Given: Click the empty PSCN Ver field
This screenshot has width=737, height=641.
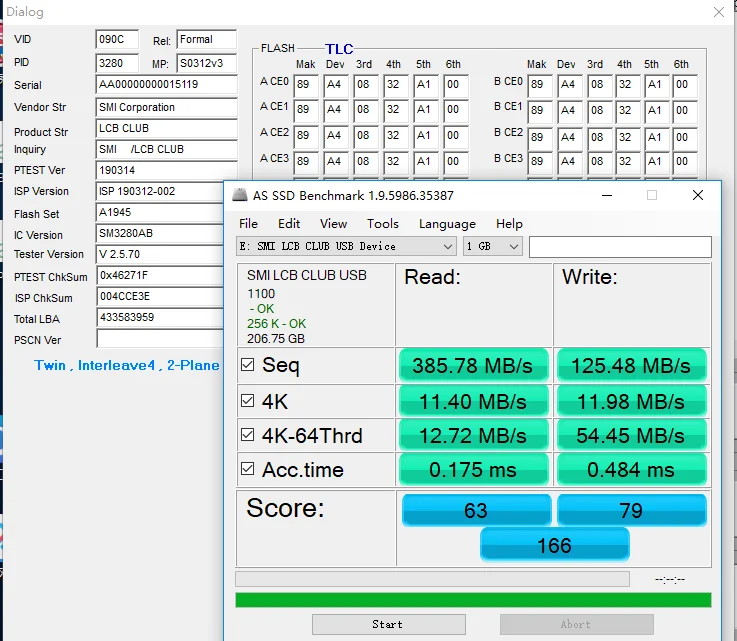Looking at the screenshot, I should 160,338.
